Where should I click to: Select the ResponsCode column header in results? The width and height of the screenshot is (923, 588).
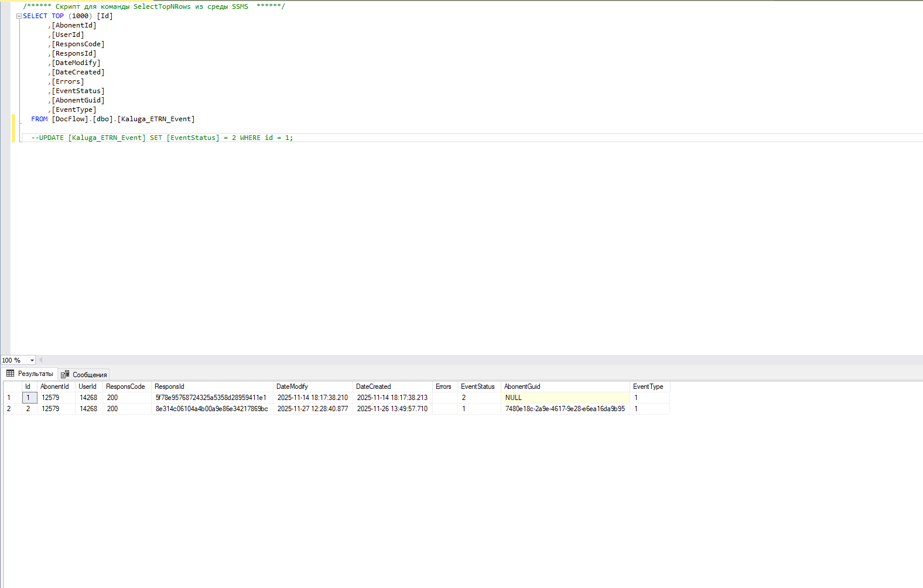coord(126,387)
